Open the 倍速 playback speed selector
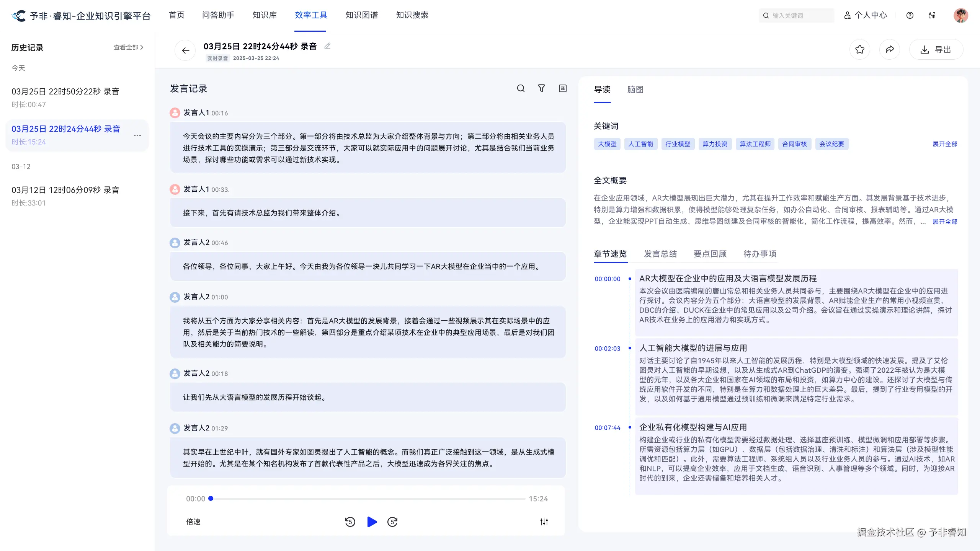The height and width of the screenshot is (551, 980). pyautogui.click(x=193, y=522)
